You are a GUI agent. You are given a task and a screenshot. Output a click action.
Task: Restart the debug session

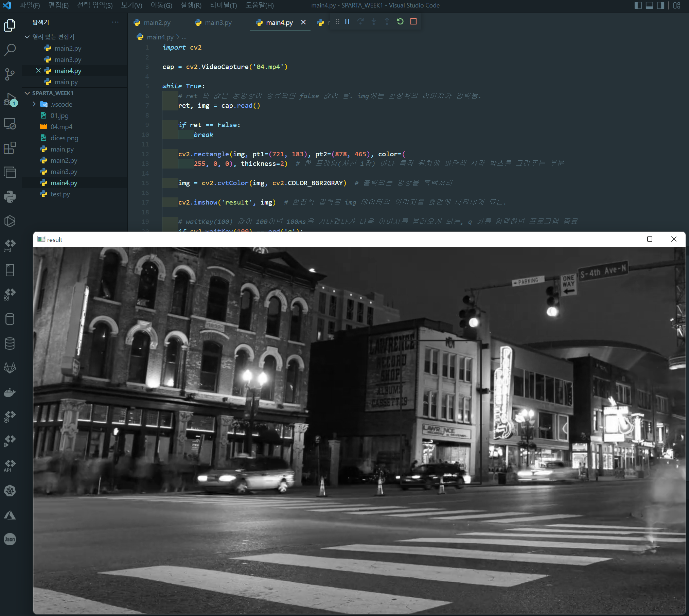click(x=400, y=22)
